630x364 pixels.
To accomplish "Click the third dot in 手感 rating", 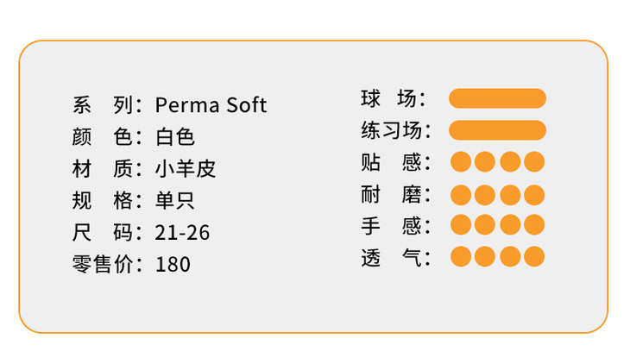I will [510, 225].
